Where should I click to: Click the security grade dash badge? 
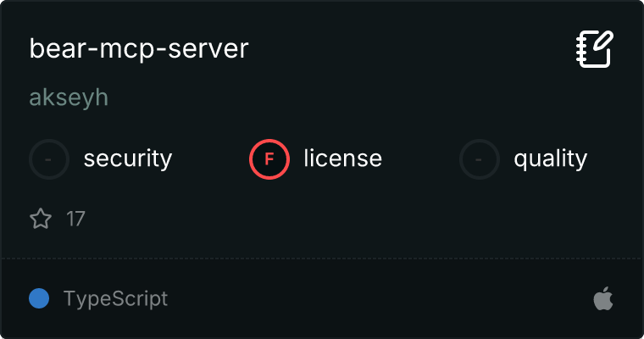tap(49, 158)
